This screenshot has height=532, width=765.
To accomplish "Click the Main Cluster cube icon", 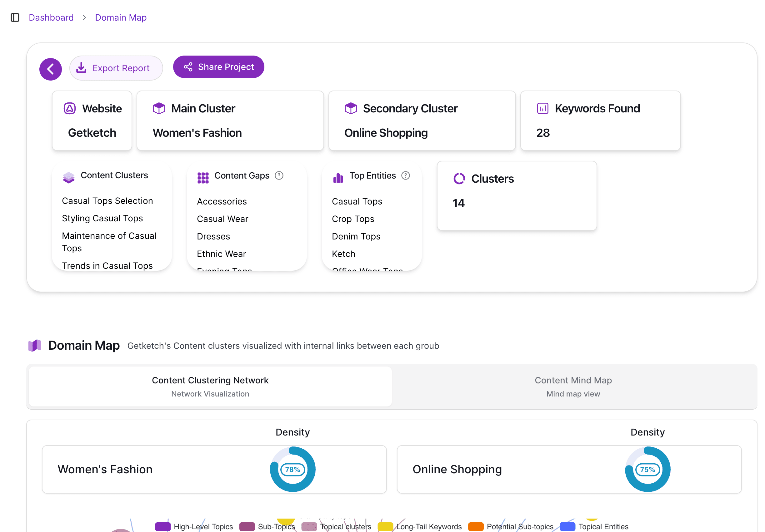I will [159, 108].
